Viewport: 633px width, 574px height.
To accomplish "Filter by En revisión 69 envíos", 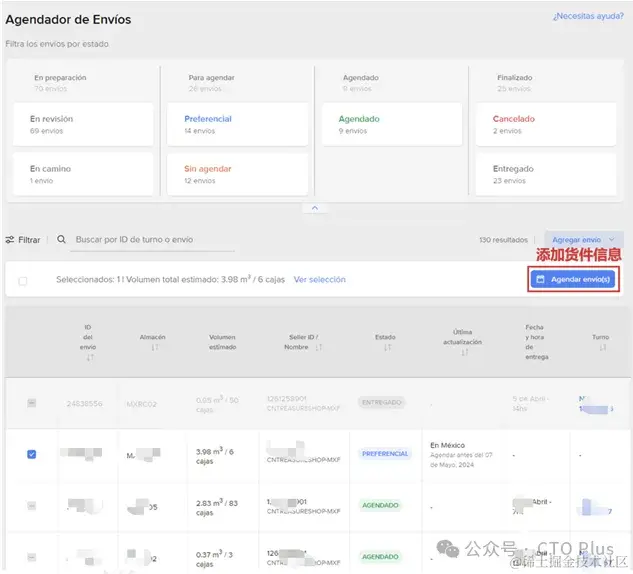I will pyautogui.click(x=83, y=124).
